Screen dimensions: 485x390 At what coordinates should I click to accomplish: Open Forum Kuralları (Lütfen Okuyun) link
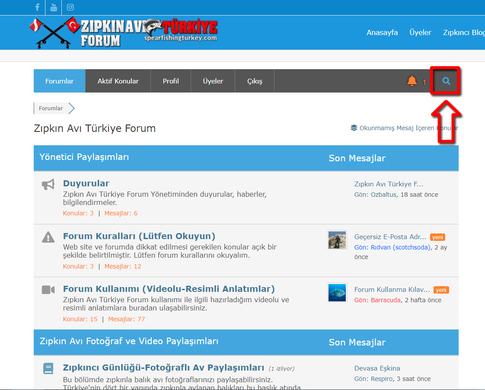point(139,236)
